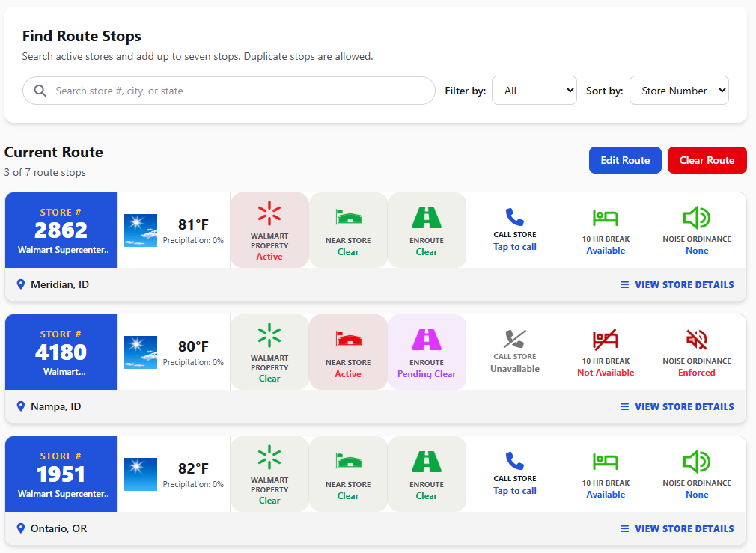This screenshot has height=553, width=756.
Task: Click Enroute Clear road icon for store 1951
Action: (x=426, y=462)
